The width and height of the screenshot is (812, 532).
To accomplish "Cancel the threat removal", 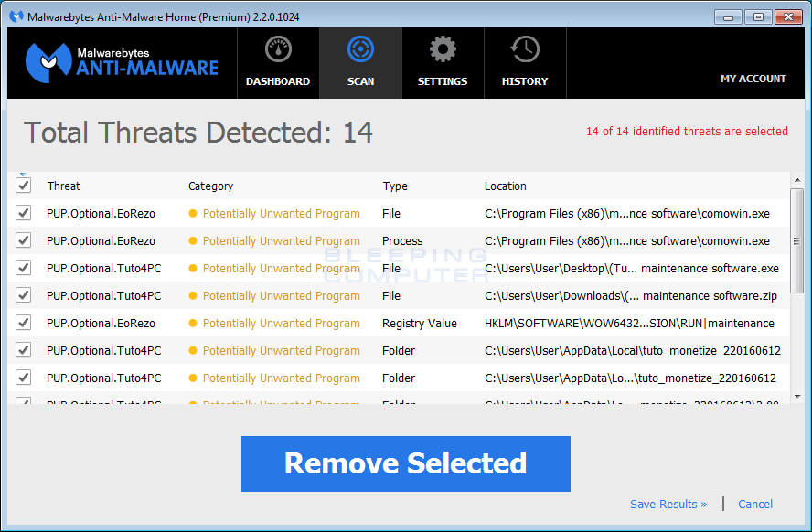I will 755,504.
